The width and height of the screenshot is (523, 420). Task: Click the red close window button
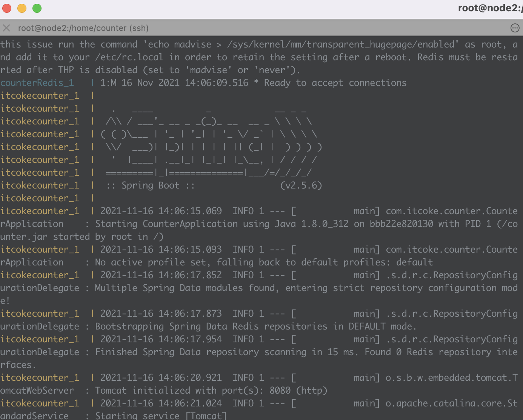click(7, 8)
